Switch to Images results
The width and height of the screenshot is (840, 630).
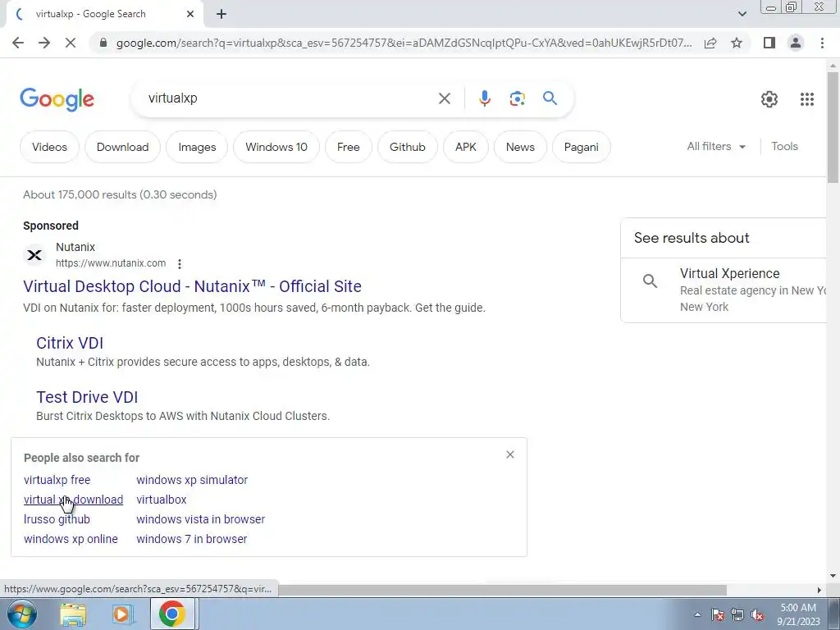[x=197, y=147]
